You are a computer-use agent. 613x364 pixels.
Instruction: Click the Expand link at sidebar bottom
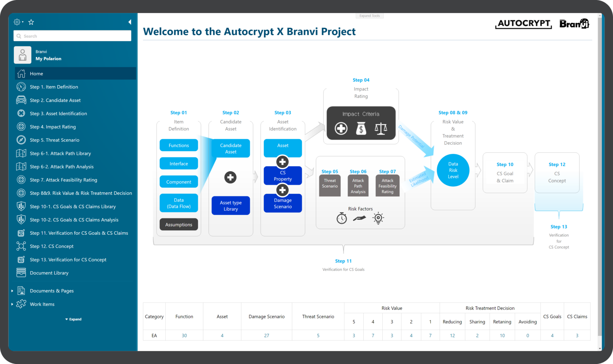coord(74,319)
